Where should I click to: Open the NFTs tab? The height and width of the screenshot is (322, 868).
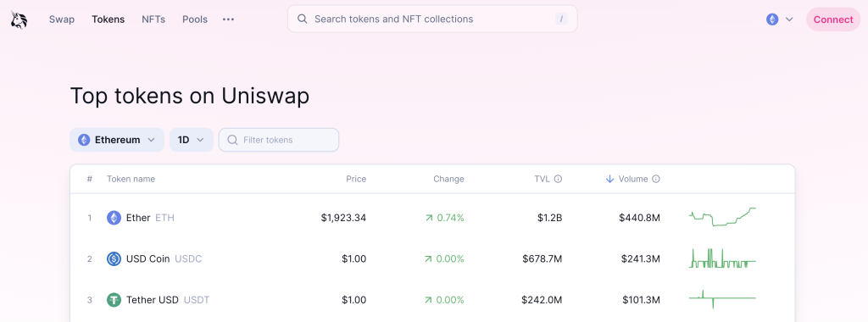[153, 19]
